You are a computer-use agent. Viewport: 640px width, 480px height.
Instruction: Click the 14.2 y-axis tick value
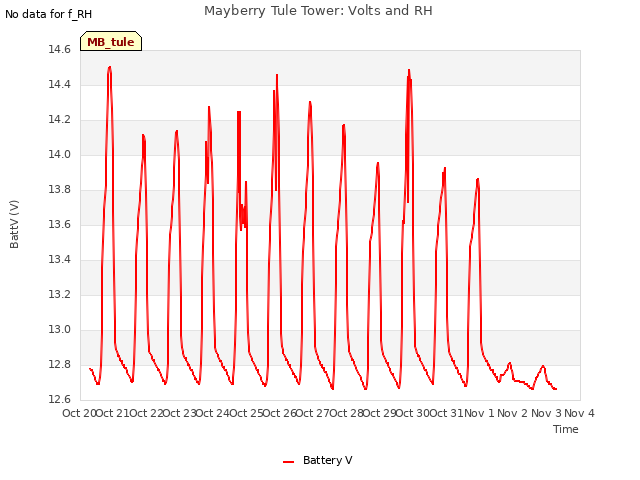(59, 120)
